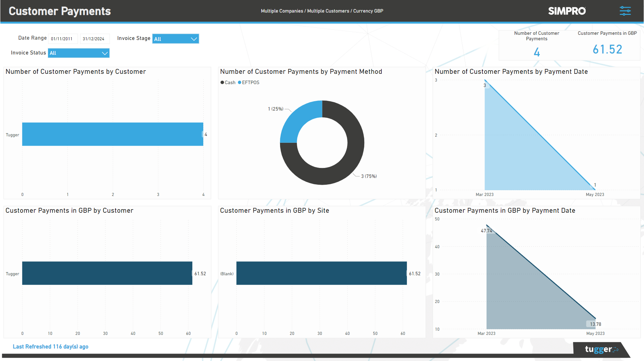Open the Invoice Status dropdown

[78, 53]
